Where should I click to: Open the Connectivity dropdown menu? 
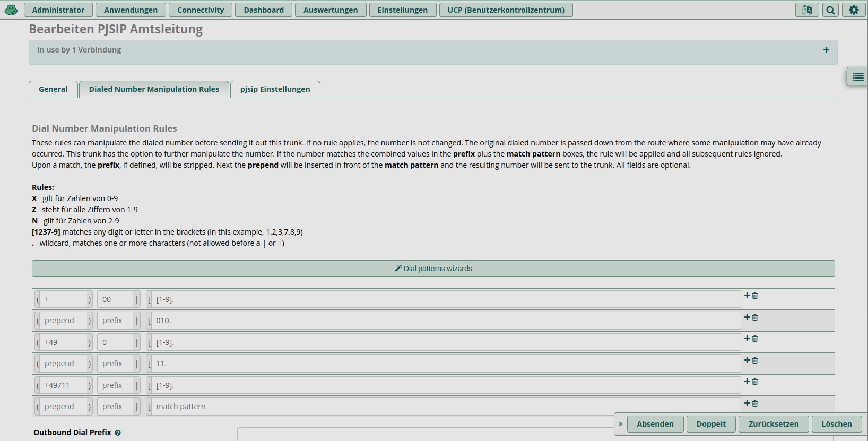coord(201,10)
